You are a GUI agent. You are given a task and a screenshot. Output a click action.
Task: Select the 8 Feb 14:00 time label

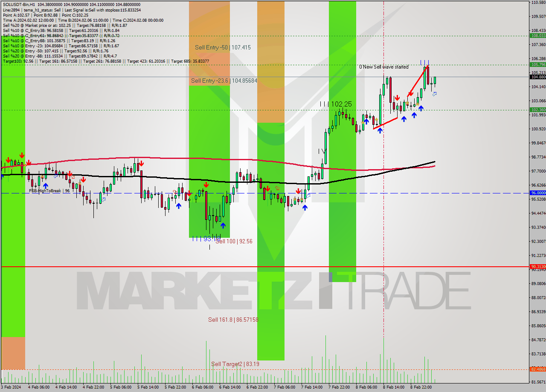(x=394, y=387)
